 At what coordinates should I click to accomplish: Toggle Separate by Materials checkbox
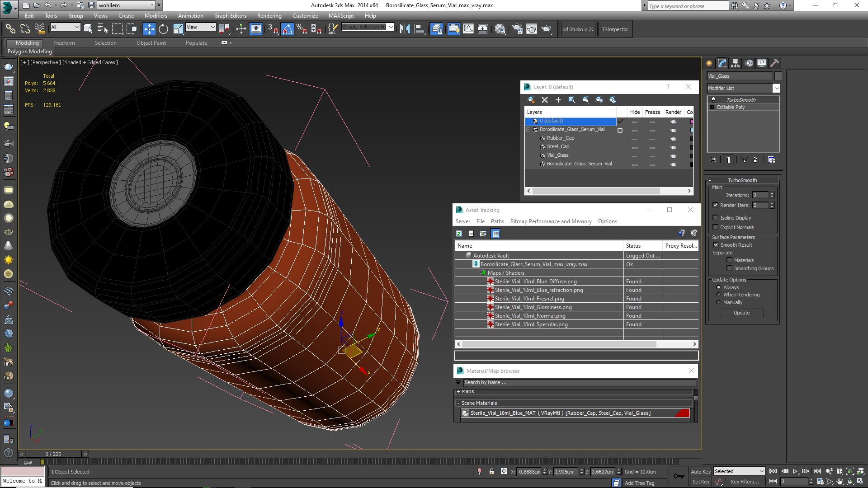click(729, 260)
